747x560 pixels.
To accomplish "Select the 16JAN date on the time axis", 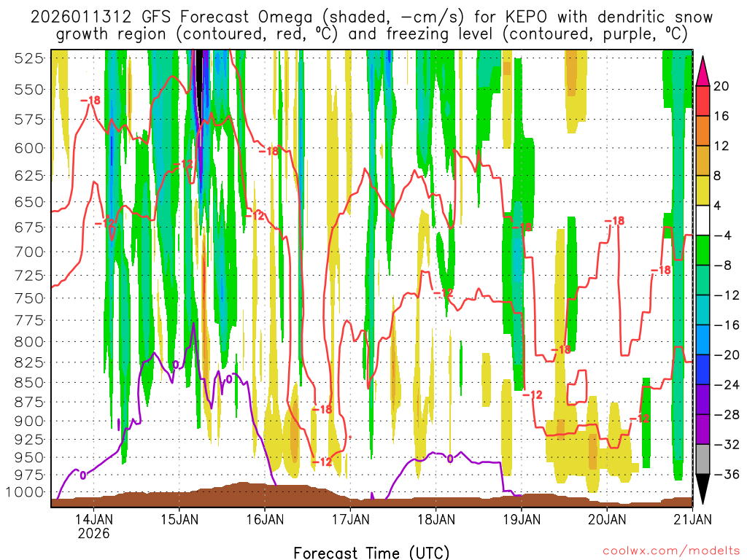I will click(x=265, y=519).
